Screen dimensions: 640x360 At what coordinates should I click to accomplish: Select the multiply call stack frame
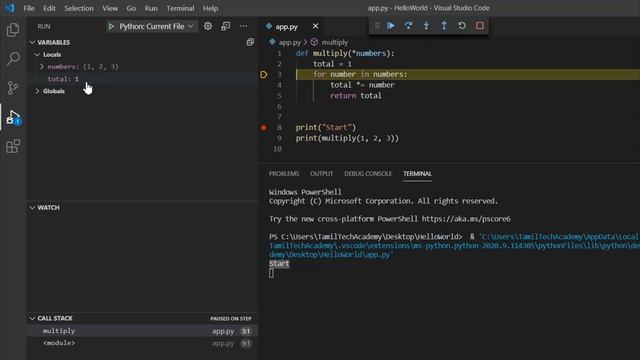(x=142, y=331)
